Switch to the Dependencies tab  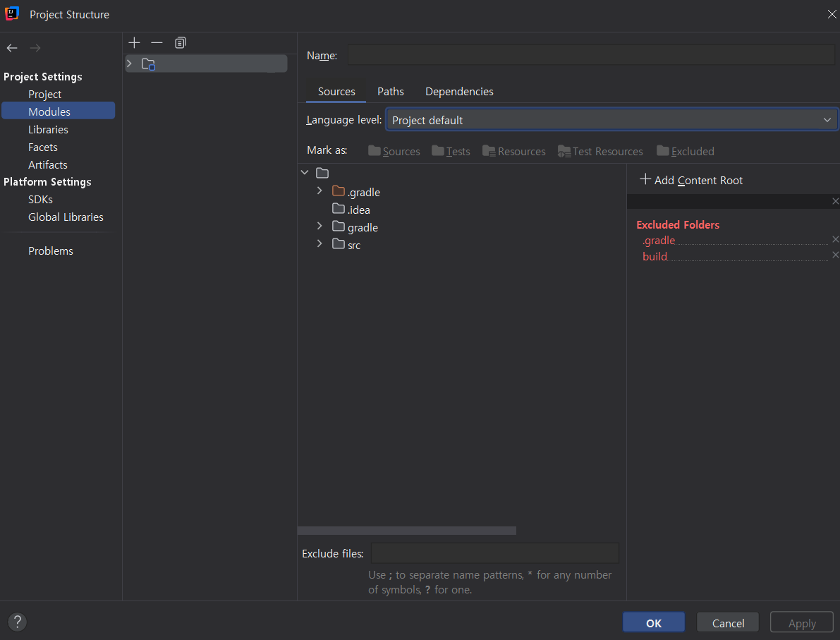(459, 92)
